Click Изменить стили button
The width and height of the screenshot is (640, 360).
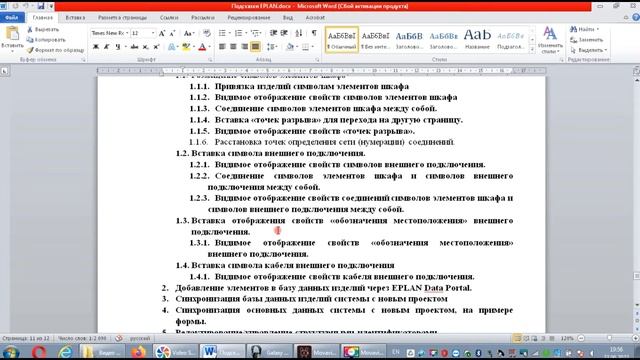pyautogui.click(x=550, y=40)
